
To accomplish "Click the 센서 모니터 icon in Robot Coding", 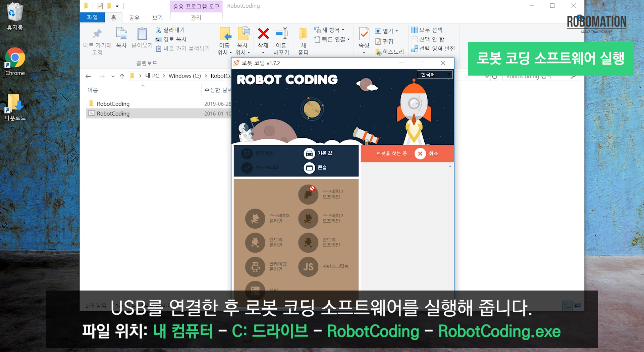I will 247,168.
